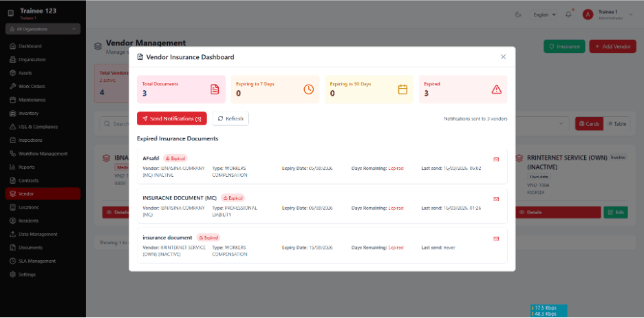The height and width of the screenshot is (318, 644).
Task: Open HSE & Compliance in the sidebar
Action: [x=43, y=127]
